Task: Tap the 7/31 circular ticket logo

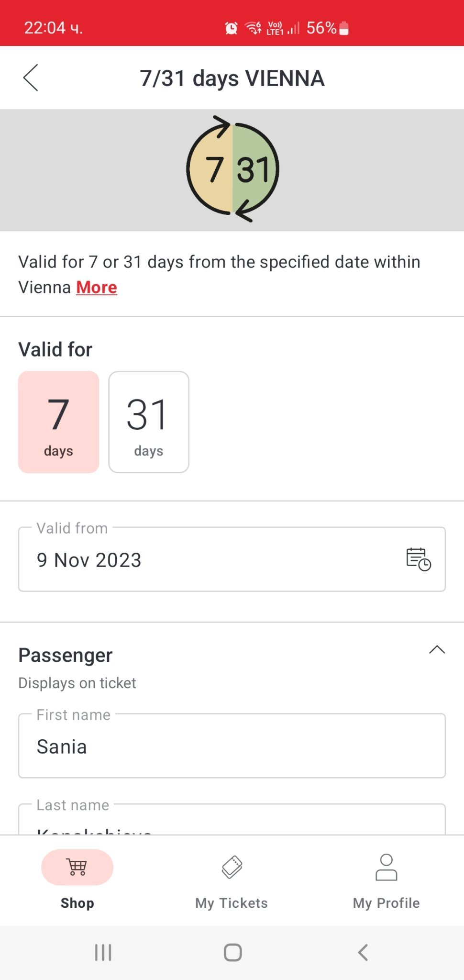Action: click(232, 169)
